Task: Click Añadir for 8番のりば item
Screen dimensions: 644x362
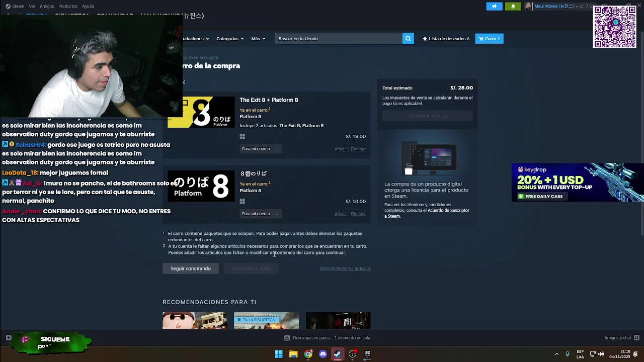Action: tap(341, 214)
